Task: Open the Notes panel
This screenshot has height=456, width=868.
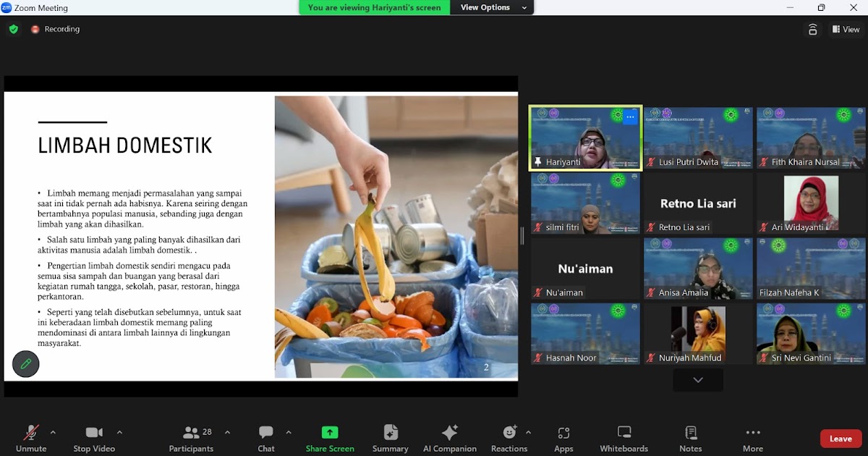Action: point(690,438)
